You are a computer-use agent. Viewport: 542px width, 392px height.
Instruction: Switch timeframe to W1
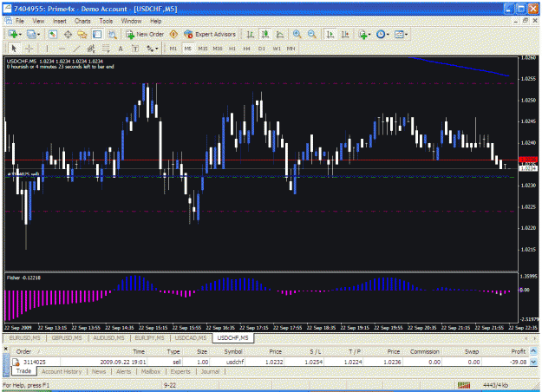277,49
